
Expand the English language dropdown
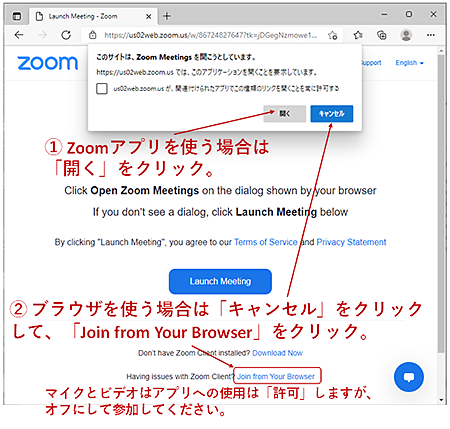[x=409, y=63]
